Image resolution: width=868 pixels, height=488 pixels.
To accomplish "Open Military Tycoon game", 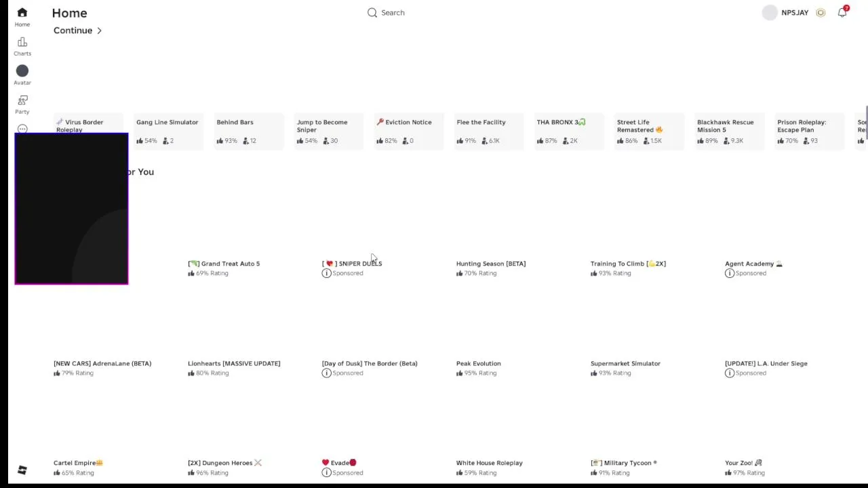I will click(624, 463).
